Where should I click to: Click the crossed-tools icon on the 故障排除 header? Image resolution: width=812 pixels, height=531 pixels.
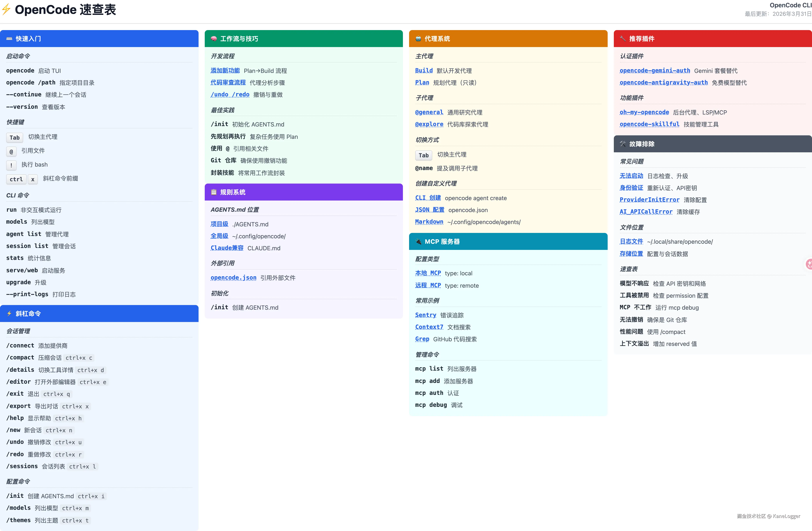[x=623, y=144]
